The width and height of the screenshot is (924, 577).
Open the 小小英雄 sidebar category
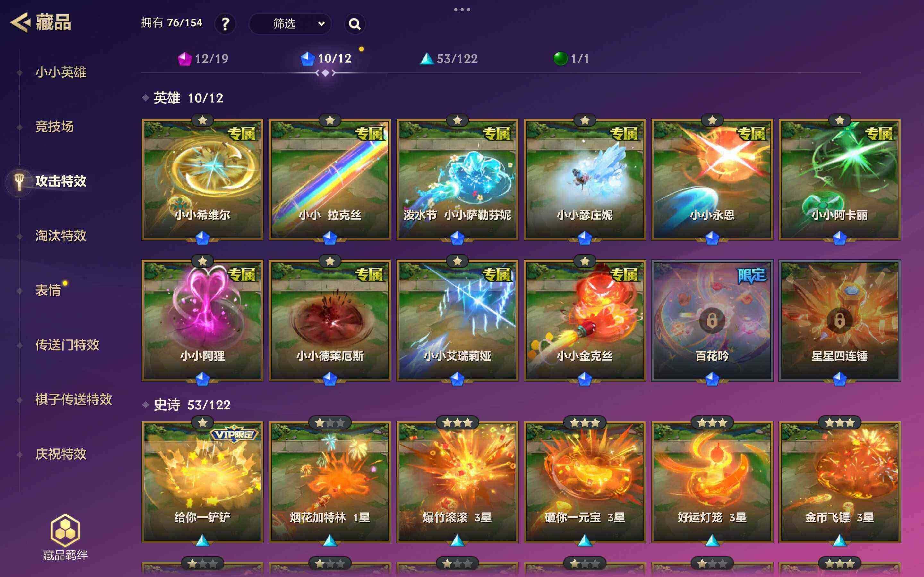[x=61, y=72]
